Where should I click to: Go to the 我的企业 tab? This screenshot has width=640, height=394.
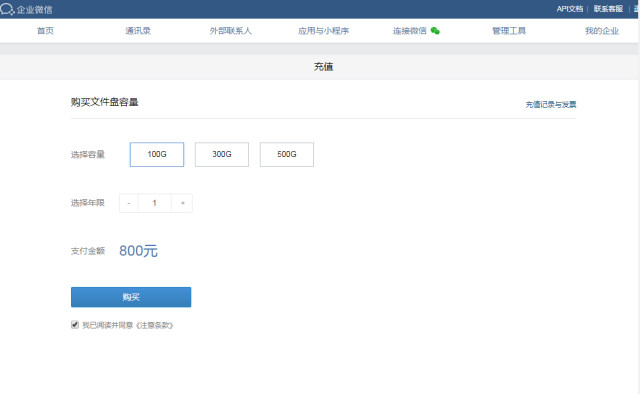(602, 31)
